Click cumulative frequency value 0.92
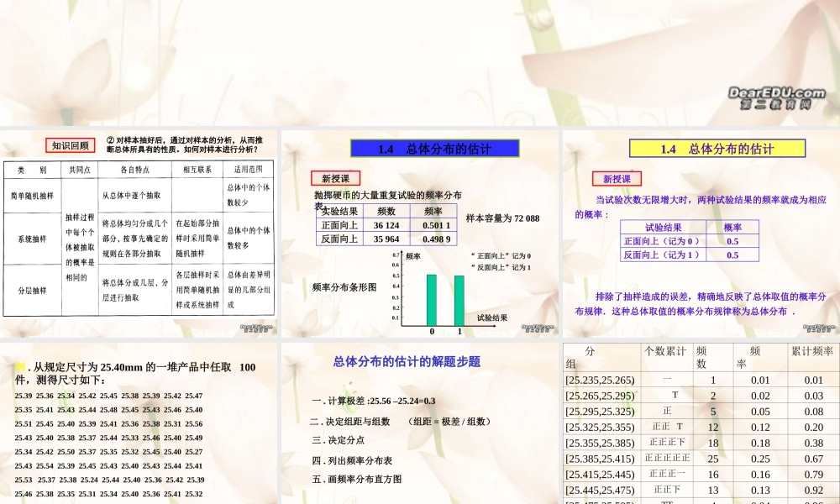This screenshot has width=840, height=504. click(813, 490)
